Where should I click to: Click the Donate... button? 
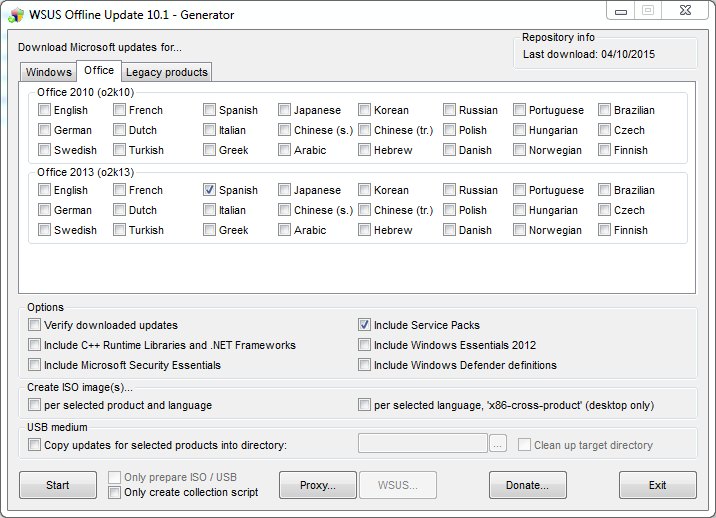pyautogui.click(x=527, y=485)
